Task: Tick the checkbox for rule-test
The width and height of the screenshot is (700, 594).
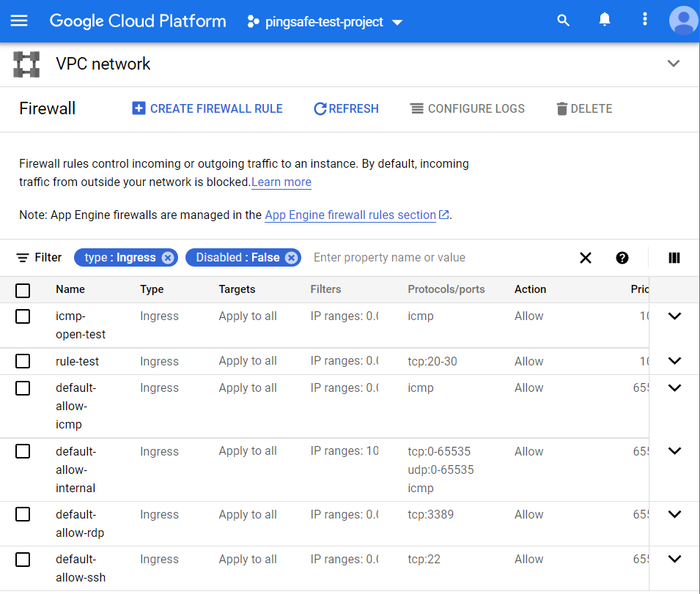Action: click(x=23, y=361)
